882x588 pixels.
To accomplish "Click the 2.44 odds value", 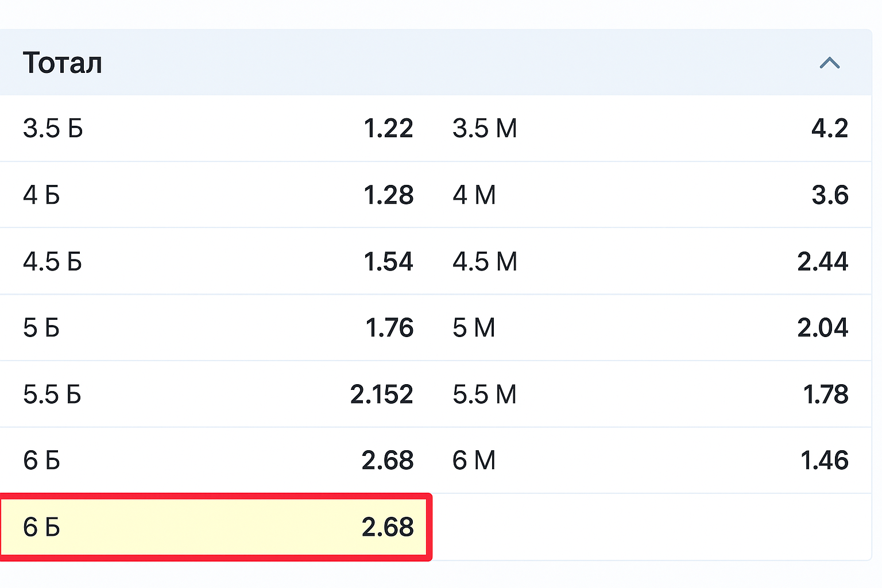I will click(x=822, y=262).
